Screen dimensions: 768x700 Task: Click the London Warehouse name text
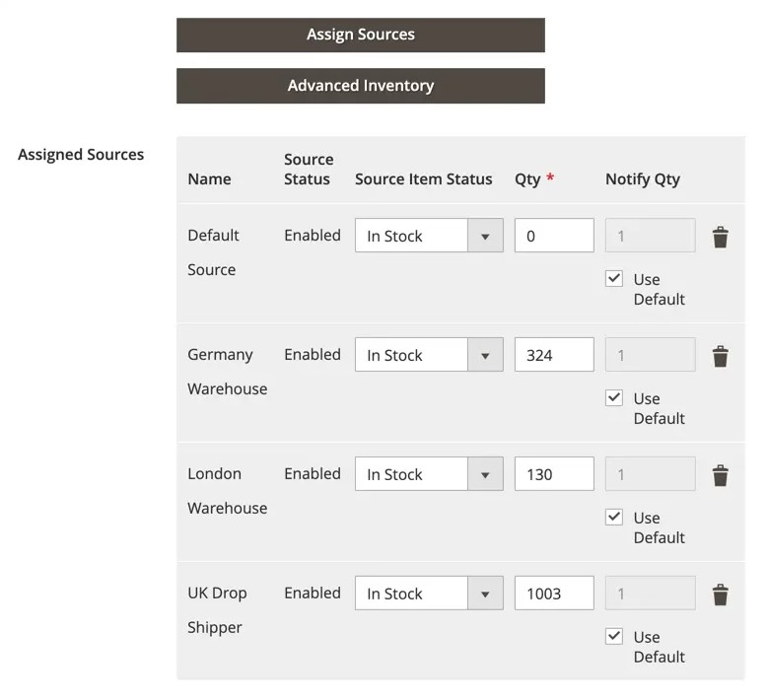click(x=228, y=491)
